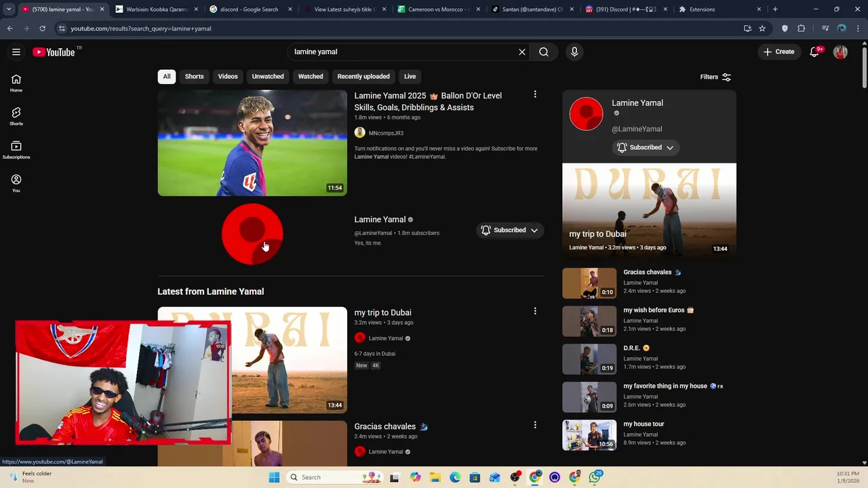Open the YouTube guide hamburger menu

click(x=16, y=52)
